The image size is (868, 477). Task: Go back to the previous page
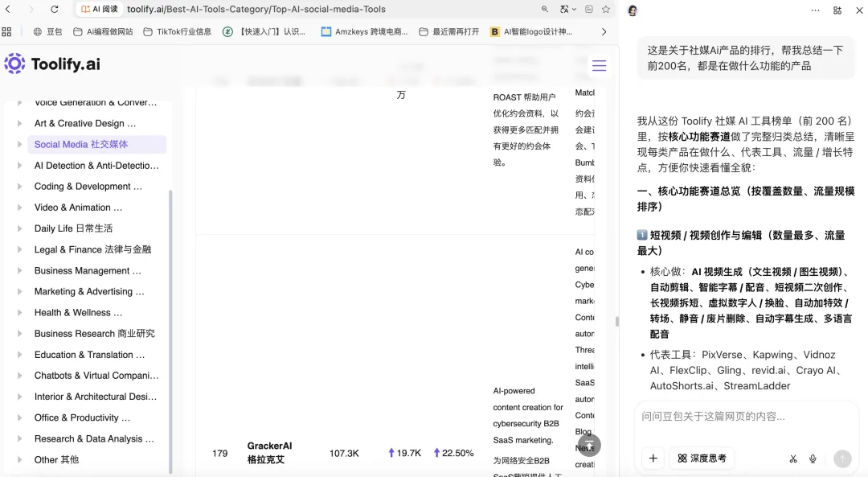click(8, 9)
